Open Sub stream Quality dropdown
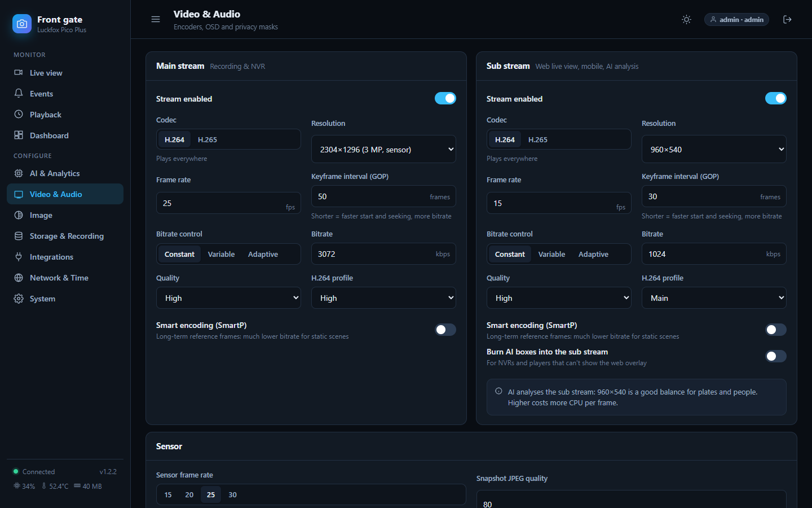The height and width of the screenshot is (508, 812). coord(559,298)
